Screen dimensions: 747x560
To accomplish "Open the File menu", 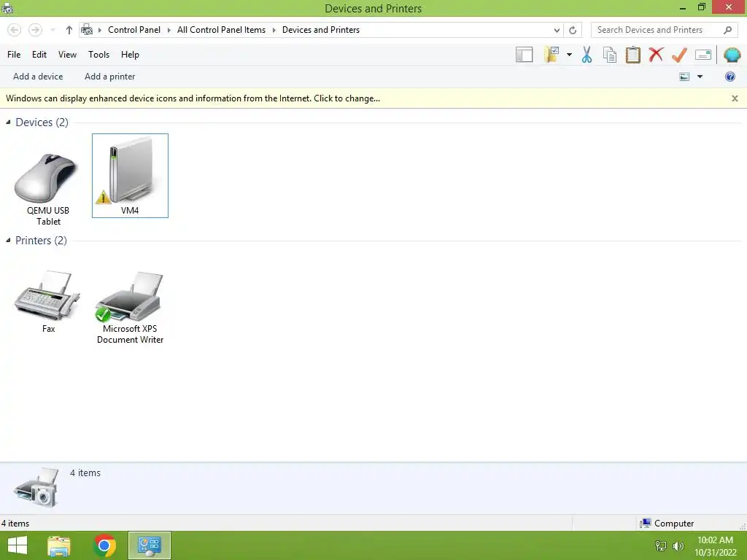I will (x=14, y=54).
